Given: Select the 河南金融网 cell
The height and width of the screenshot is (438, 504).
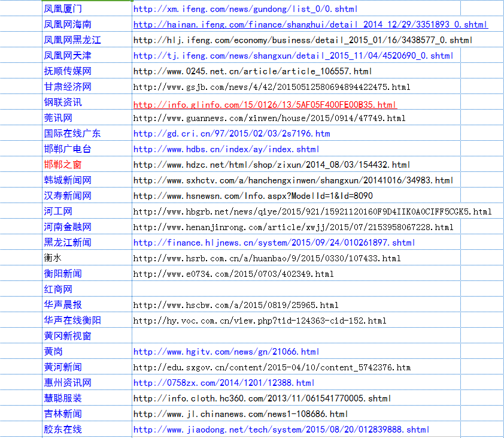Looking at the screenshot, I should click(x=87, y=226).
